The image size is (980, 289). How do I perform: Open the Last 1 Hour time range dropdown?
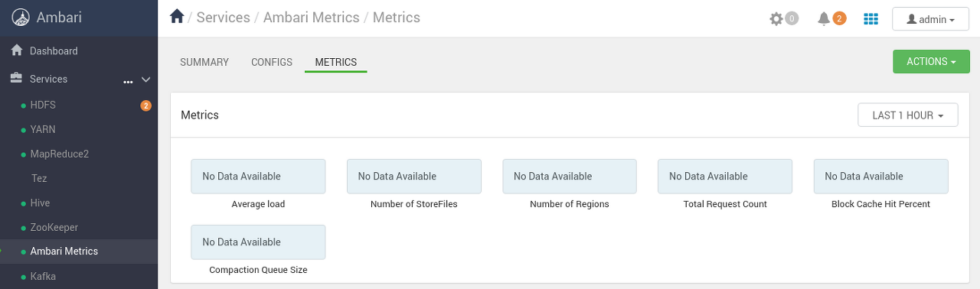click(x=907, y=115)
